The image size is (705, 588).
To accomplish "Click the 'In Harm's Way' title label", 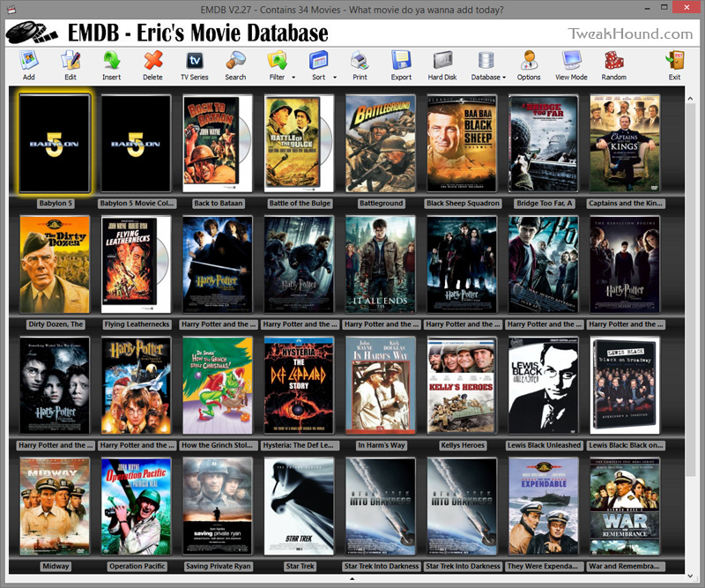I will [x=382, y=445].
